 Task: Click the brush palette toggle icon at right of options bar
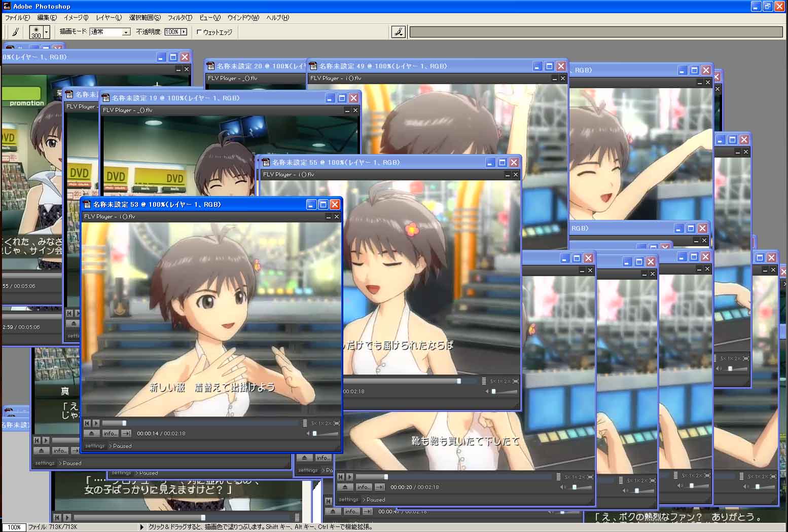pos(399,32)
